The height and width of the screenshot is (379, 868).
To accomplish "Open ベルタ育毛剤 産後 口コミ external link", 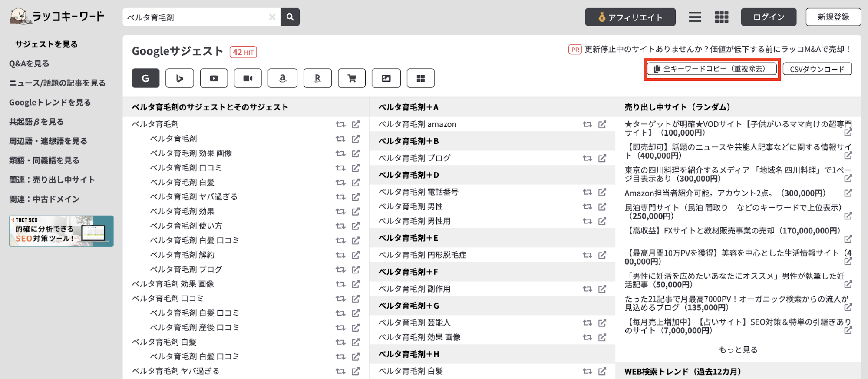I will [356, 328].
